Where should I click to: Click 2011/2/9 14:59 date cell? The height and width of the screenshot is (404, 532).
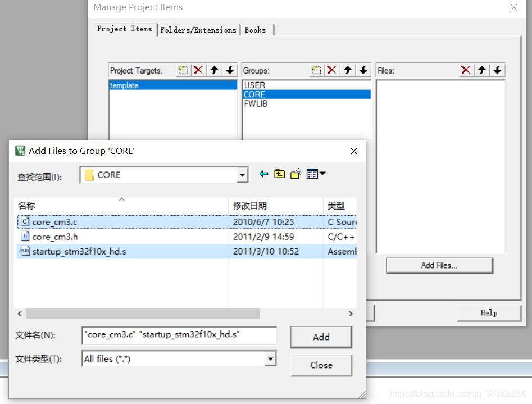263,237
